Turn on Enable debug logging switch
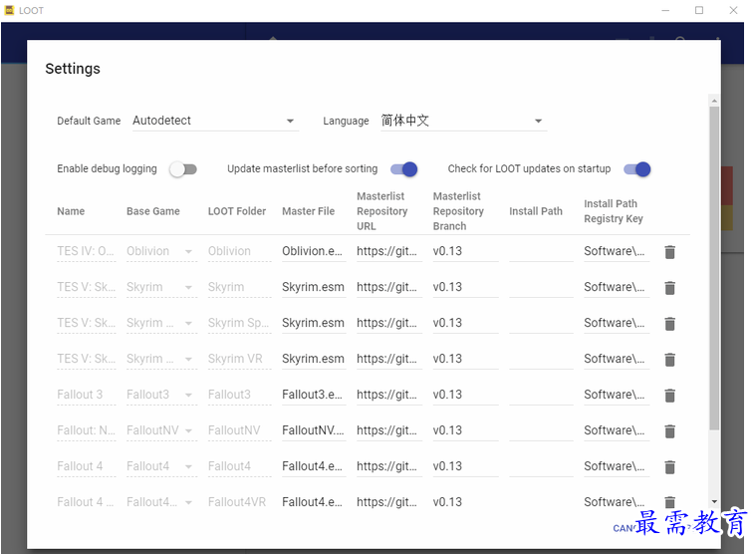 pyautogui.click(x=182, y=169)
